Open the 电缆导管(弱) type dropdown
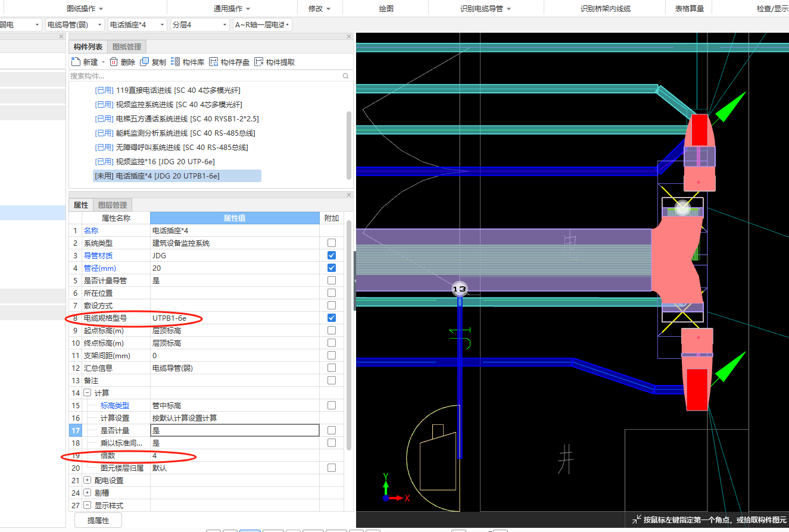 coord(74,25)
